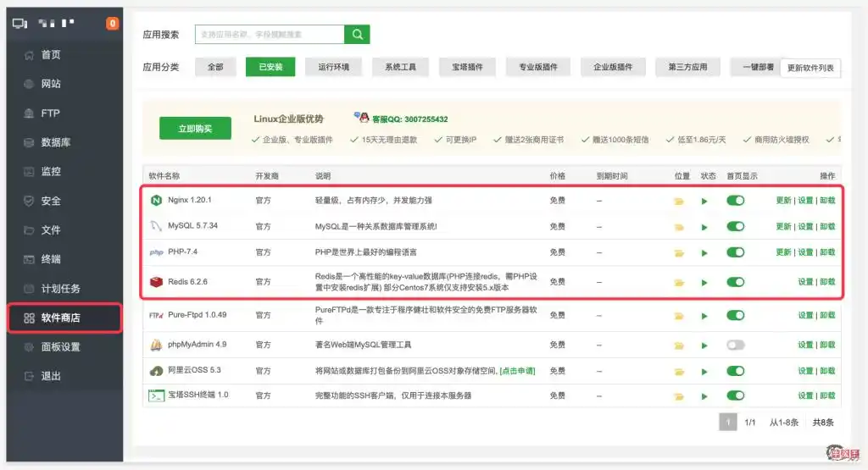Open 软件商店 in the sidebar
The height and width of the screenshot is (470, 868).
click(x=64, y=318)
